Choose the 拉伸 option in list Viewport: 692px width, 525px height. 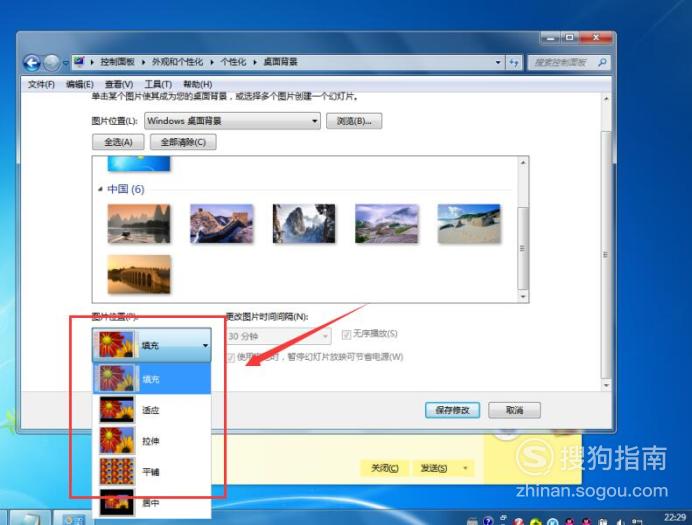(x=152, y=441)
